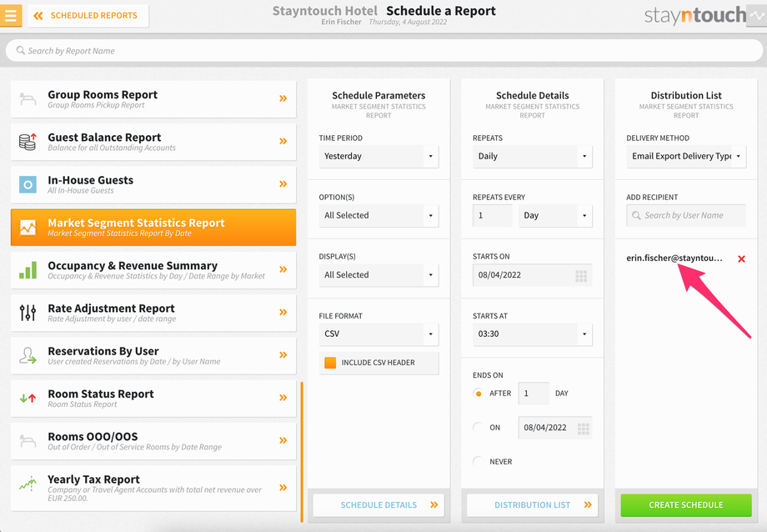Open Occupancy & Revenue Summary via chevron
The height and width of the screenshot is (532, 767).
click(x=283, y=269)
